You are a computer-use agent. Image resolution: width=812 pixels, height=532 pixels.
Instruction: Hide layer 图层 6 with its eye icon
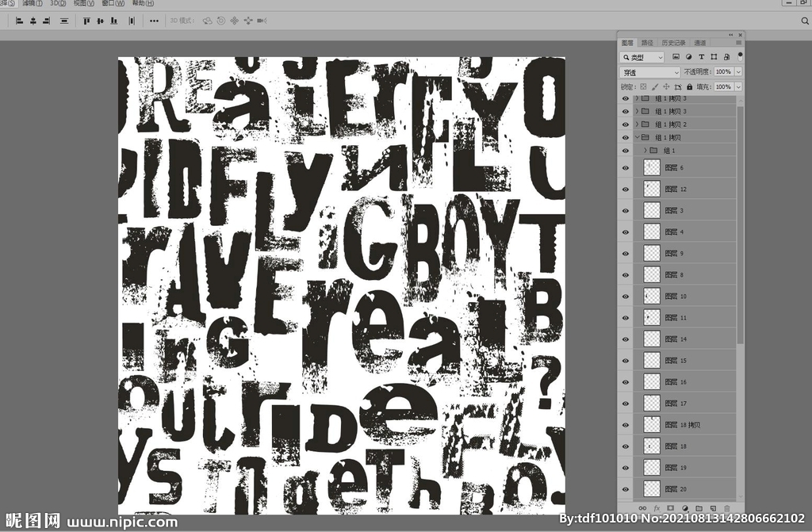[x=626, y=168]
